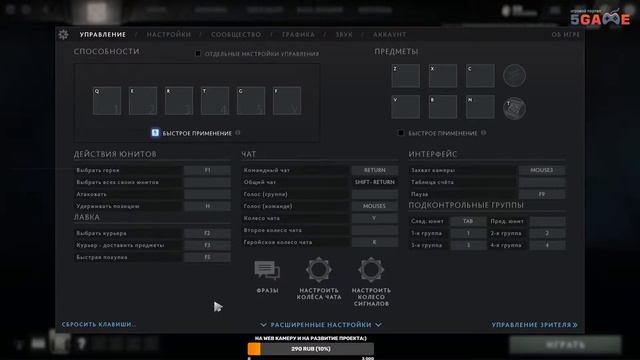
Task: Rebind Захват камеры key MOUSE3
Action: pyautogui.click(x=542, y=170)
